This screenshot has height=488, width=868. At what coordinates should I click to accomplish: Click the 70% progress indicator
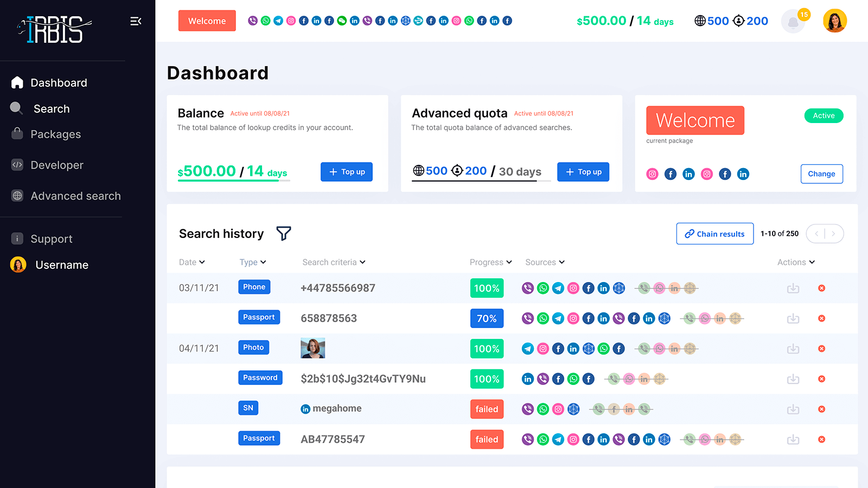(x=487, y=318)
